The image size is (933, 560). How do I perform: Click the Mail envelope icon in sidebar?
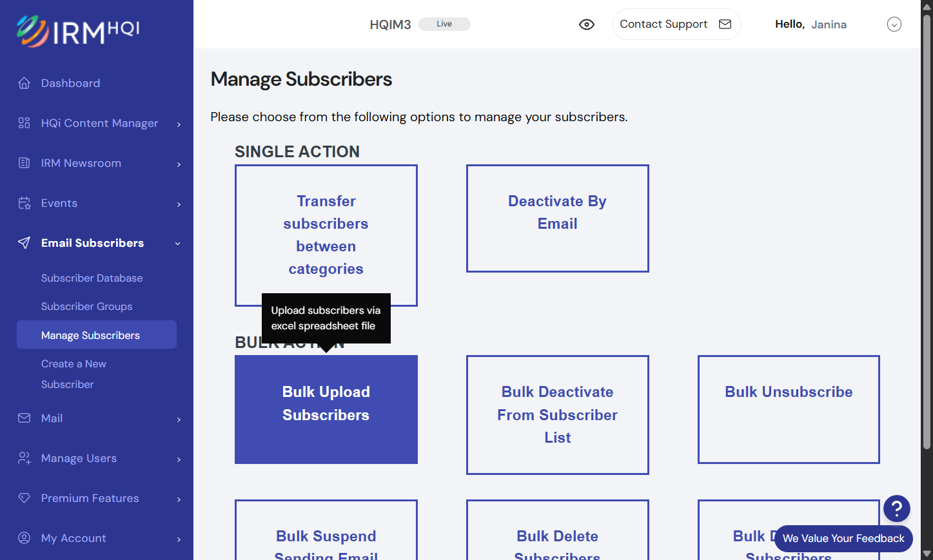click(x=25, y=418)
